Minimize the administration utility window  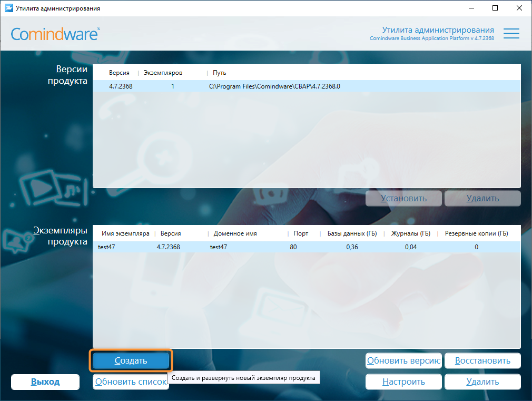[471, 8]
